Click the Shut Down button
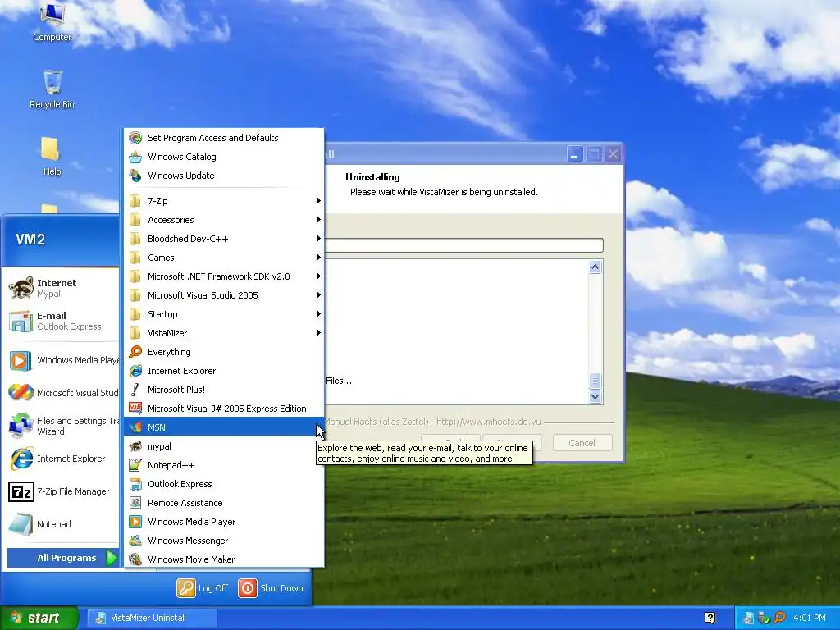 tap(271, 588)
